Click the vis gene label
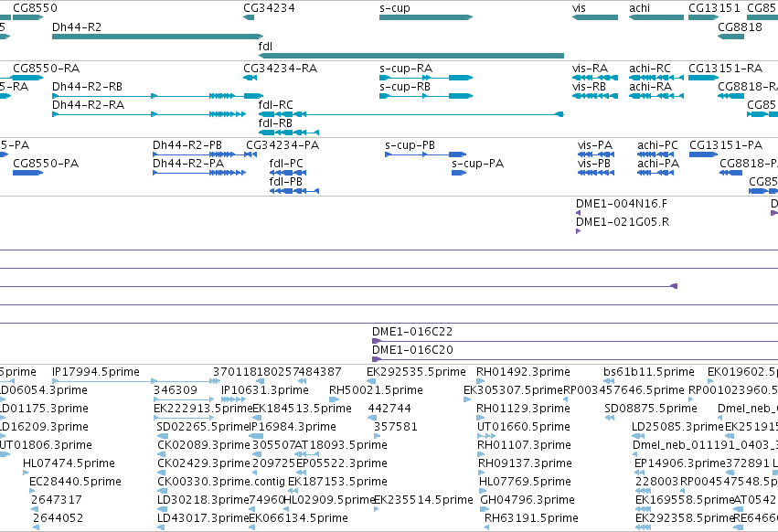This screenshot has width=778, height=532. pos(579,8)
